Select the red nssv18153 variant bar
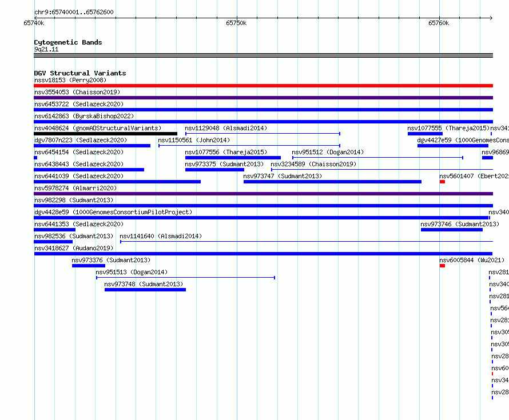 [263, 86]
